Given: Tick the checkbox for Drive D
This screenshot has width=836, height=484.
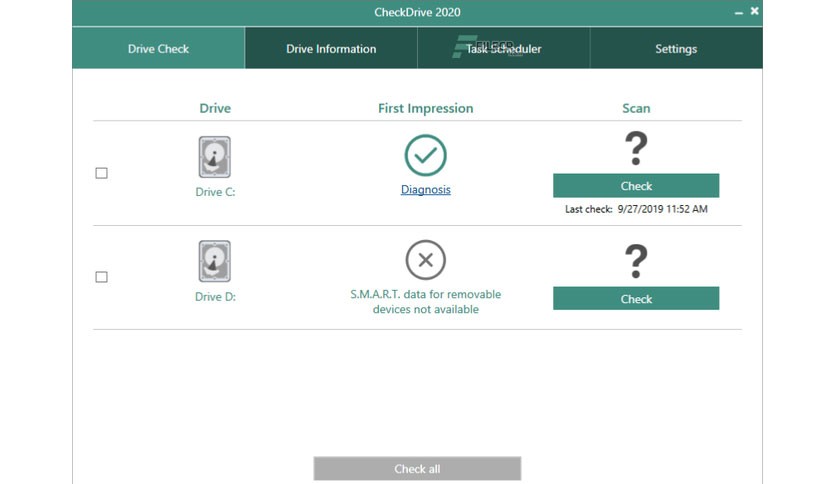Looking at the screenshot, I should (x=101, y=277).
